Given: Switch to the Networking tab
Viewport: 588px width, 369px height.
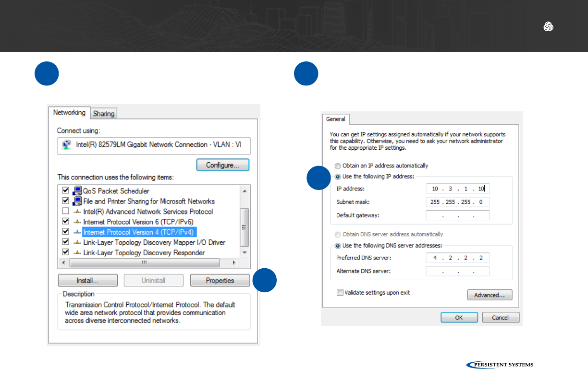Looking at the screenshot, I should tap(69, 113).
